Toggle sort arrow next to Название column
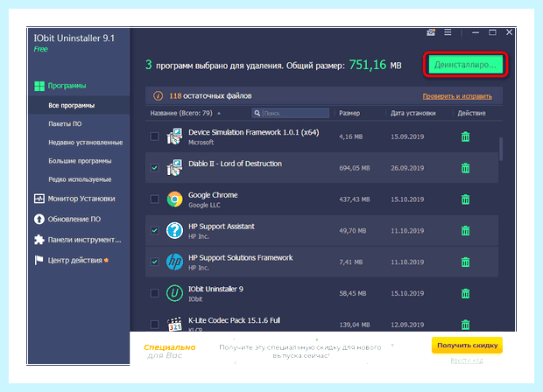Image resolution: width=543 pixels, height=392 pixels. (219, 114)
